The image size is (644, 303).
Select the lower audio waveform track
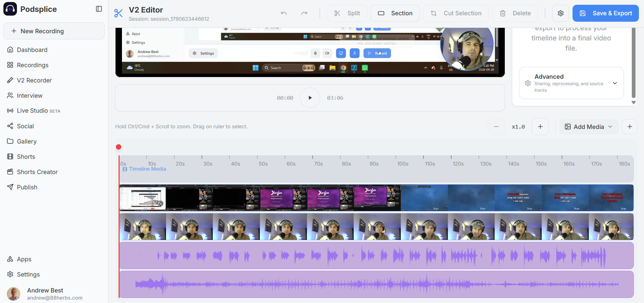[x=376, y=284]
